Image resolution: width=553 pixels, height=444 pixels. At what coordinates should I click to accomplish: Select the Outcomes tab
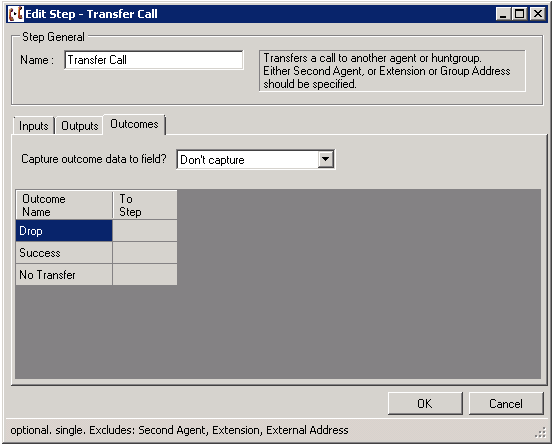tap(134, 124)
